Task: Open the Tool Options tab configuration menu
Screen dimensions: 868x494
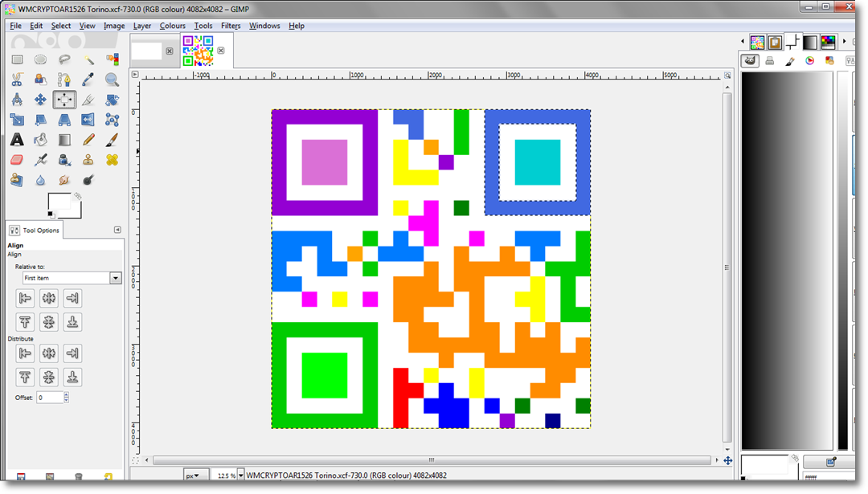Action: (117, 230)
